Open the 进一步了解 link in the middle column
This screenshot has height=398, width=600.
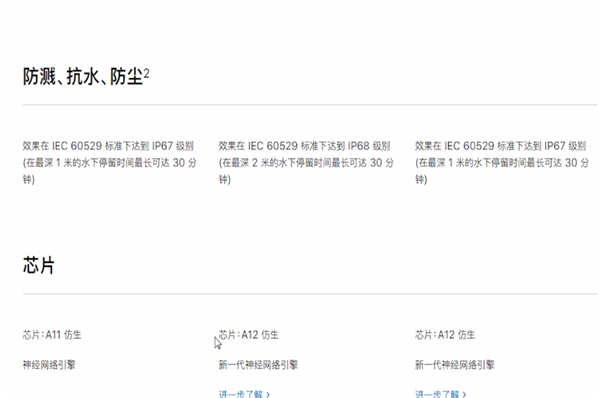tap(244, 394)
